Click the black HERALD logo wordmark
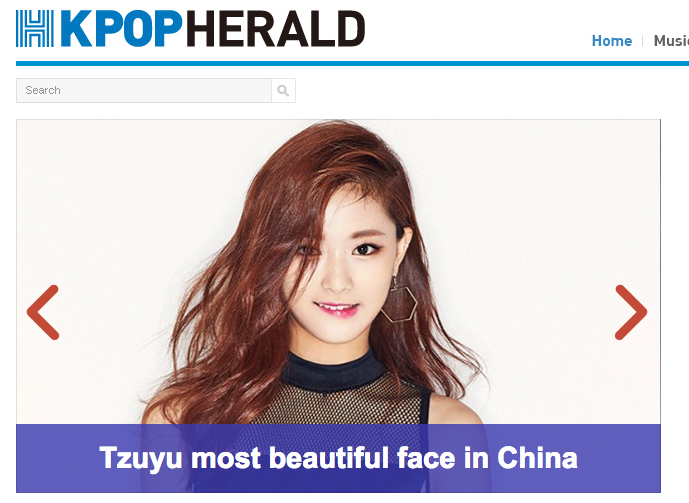 click(x=276, y=29)
